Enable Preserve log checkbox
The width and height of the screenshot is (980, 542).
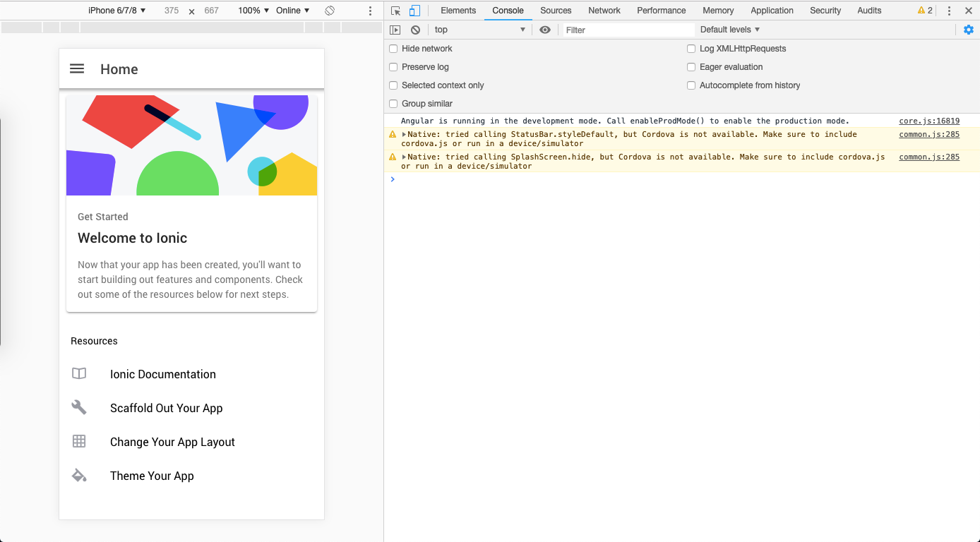point(393,67)
